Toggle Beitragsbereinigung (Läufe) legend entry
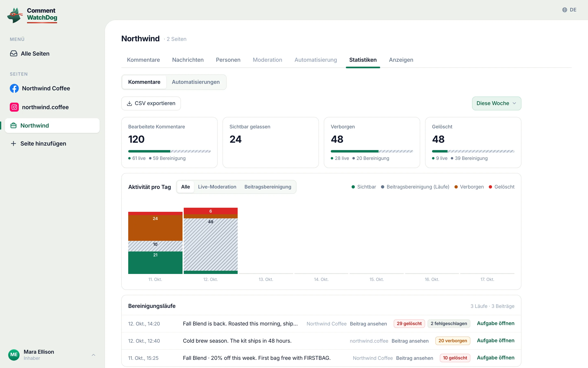The height and width of the screenshot is (368, 588). pos(415,187)
